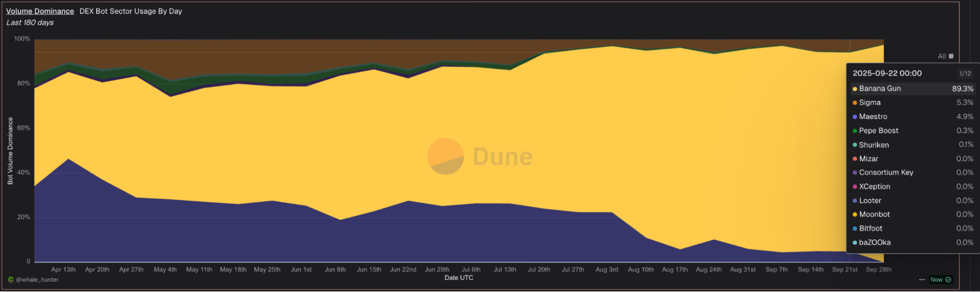Select the Shuriken series name
The height and width of the screenshot is (292, 980).
point(874,145)
